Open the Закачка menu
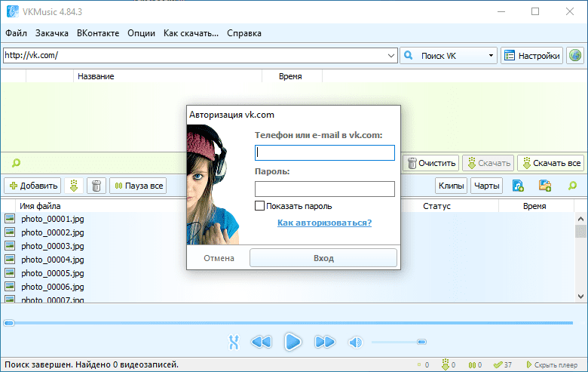 [52, 33]
